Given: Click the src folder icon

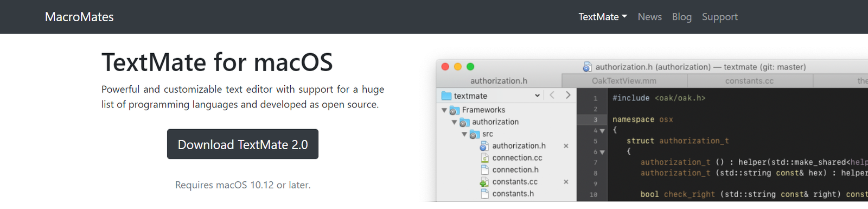Looking at the screenshot, I should point(475,134).
